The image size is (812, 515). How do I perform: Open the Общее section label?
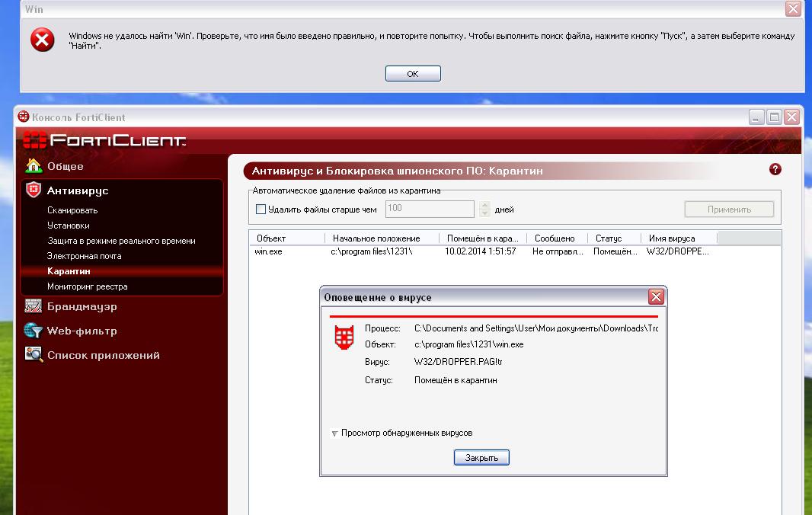[x=66, y=166]
